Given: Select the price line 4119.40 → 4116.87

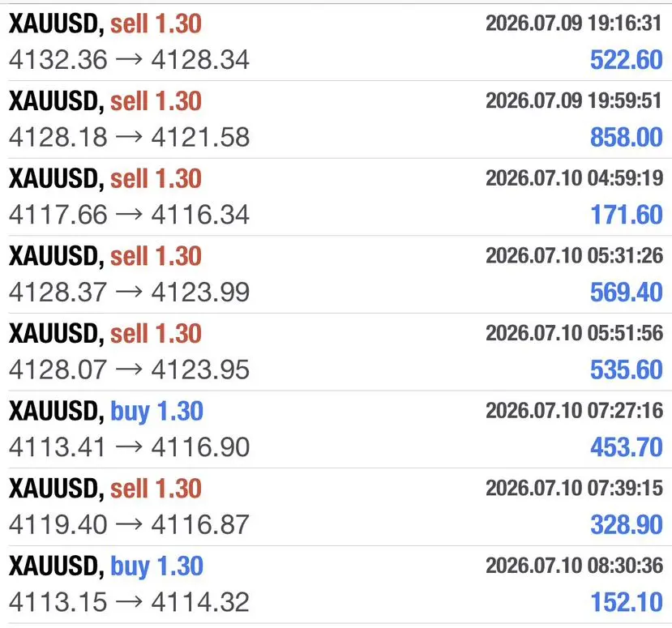Looking at the screenshot, I should [x=129, y=525].
